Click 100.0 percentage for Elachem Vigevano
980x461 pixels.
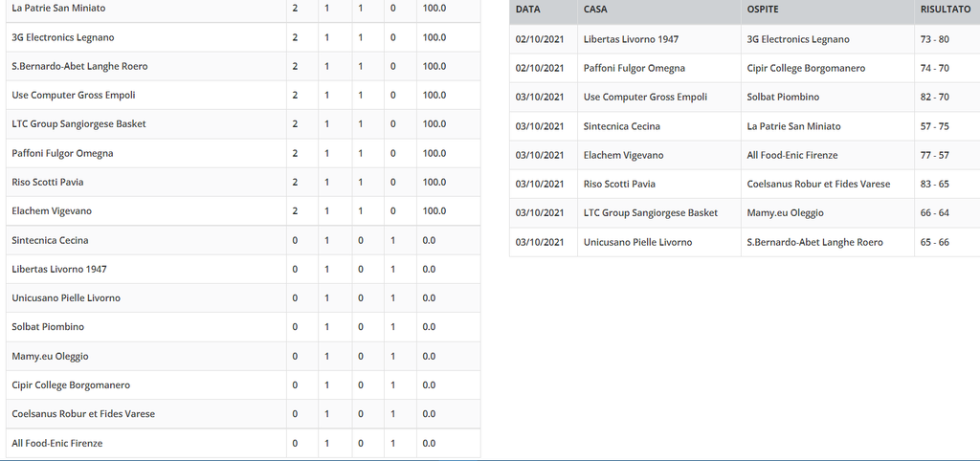point(434,211)
